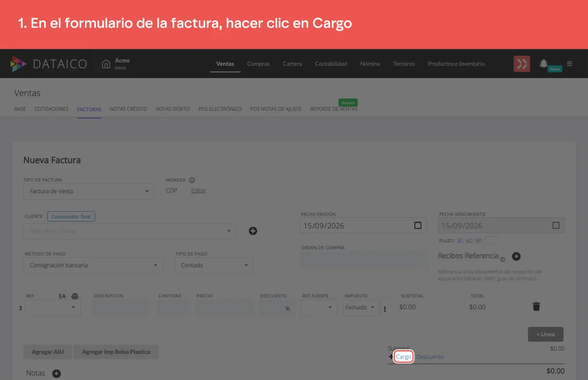Open the Cartera menu
The width and height of the screenshot is (588, 380).
[x=292, y=64]
